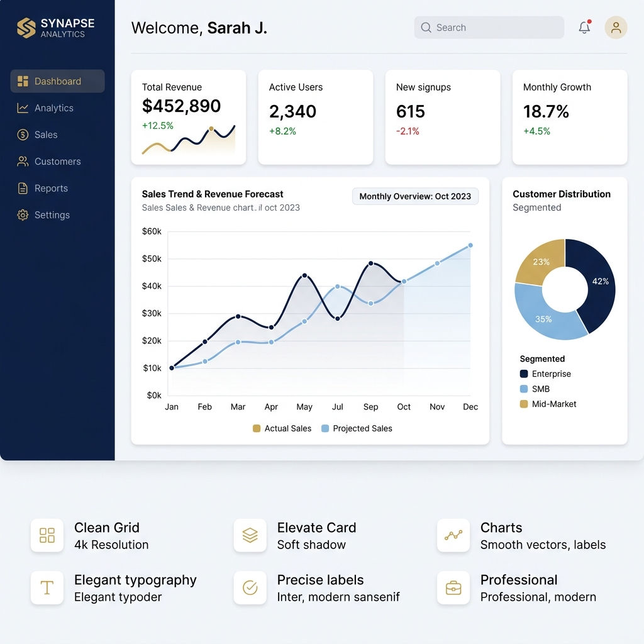The image size is (644, 644).
Task: Click the Enterprise legend color swatch
Action: (x=524, y=374)
